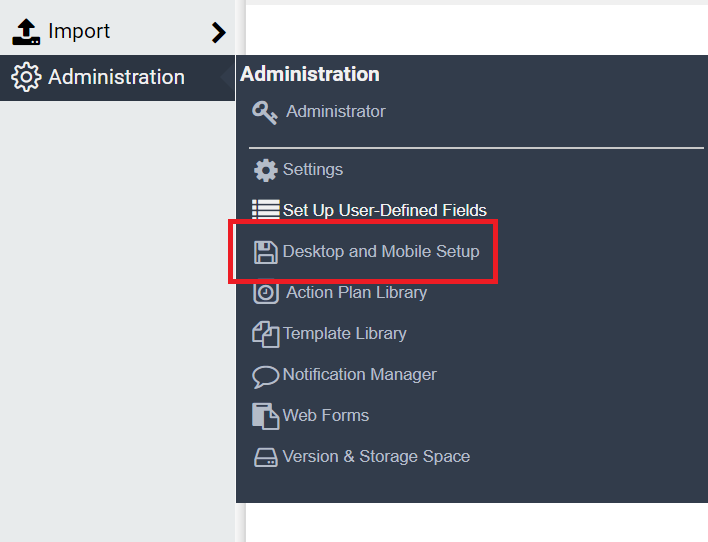Viewport: 708px width, 542px height.
Task: Click the storage drive icon
Action: (x=266, y=458)
